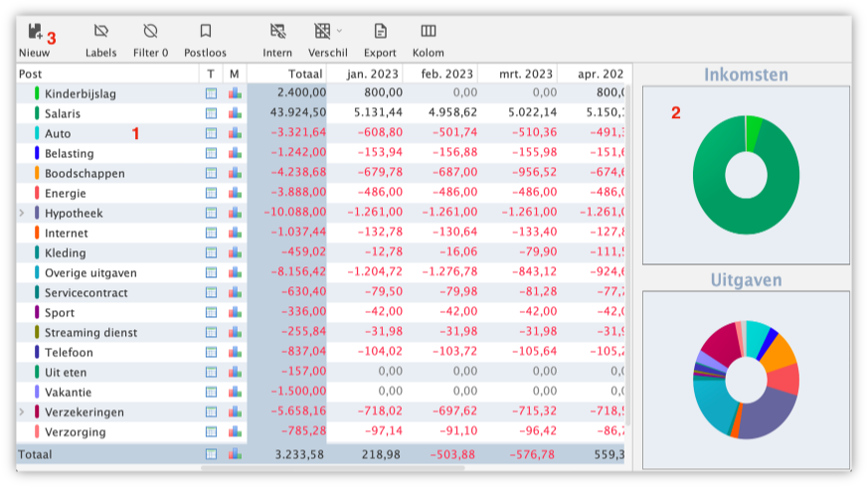The height and width of the screenshot is (487, 868).
Task: Open the Verschil dropdown arrow
Action: coord(340,31)
